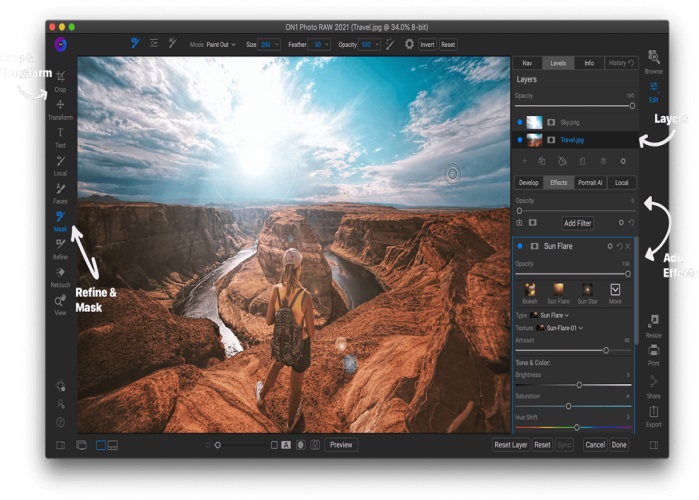The height and width of the screenshot is (500, 699).
Task: Click the Add Filter button
Action: (577, 223)
